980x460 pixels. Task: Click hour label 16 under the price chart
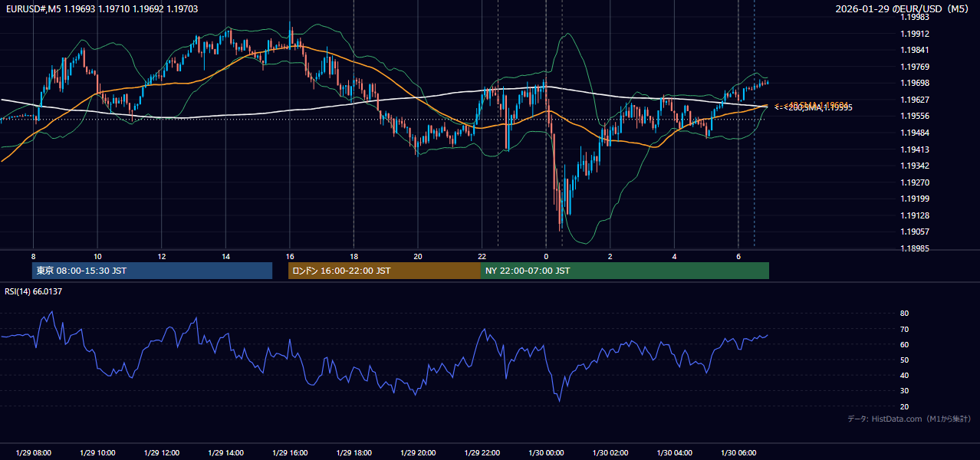(290, 256)
